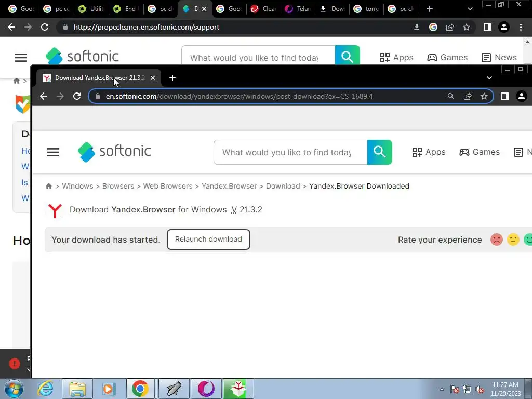Switch to Clear tab in background window
This screenshot has height=399, width=532.
(x=263, y=9)
